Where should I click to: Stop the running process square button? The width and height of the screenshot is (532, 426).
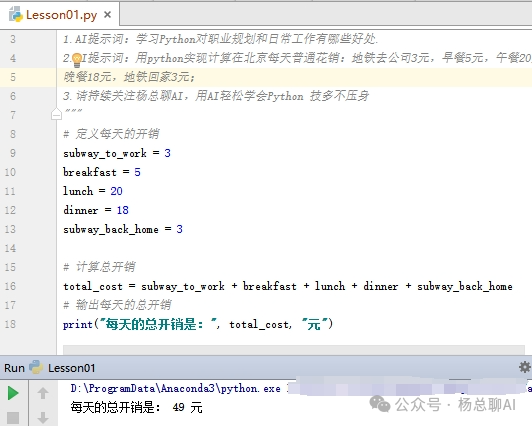pos(13,418)
